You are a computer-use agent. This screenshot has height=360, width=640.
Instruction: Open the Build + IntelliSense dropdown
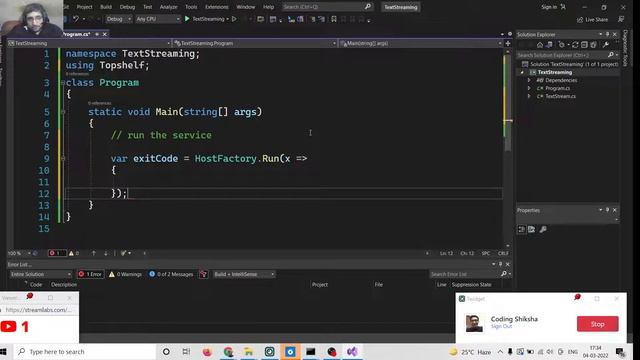pos(244,274)
